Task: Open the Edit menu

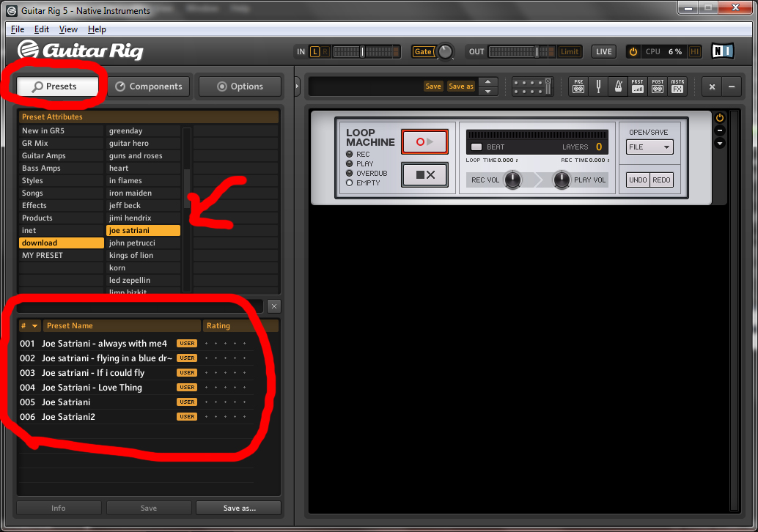Action: tap(42, 29)
